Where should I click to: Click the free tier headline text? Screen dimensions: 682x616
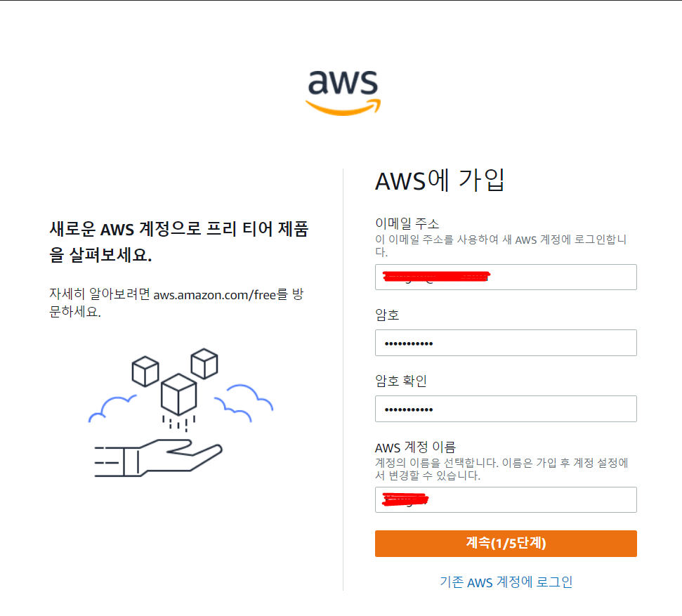click(179, 242)
